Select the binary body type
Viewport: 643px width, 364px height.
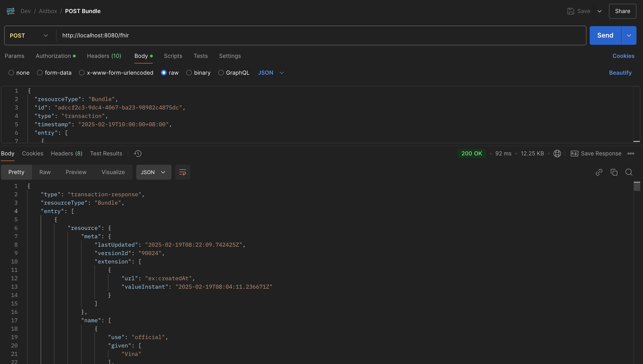coord(189,73)
